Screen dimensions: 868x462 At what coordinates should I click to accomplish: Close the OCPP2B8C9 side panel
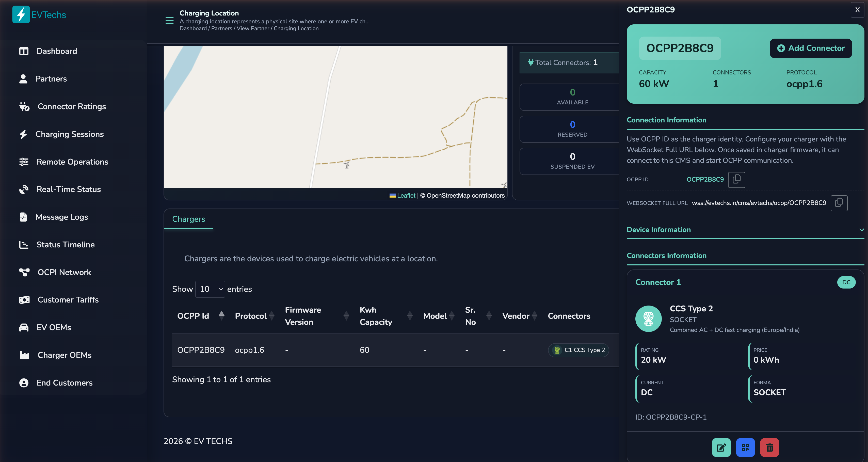pyautogui.click(x=857, y=10)
